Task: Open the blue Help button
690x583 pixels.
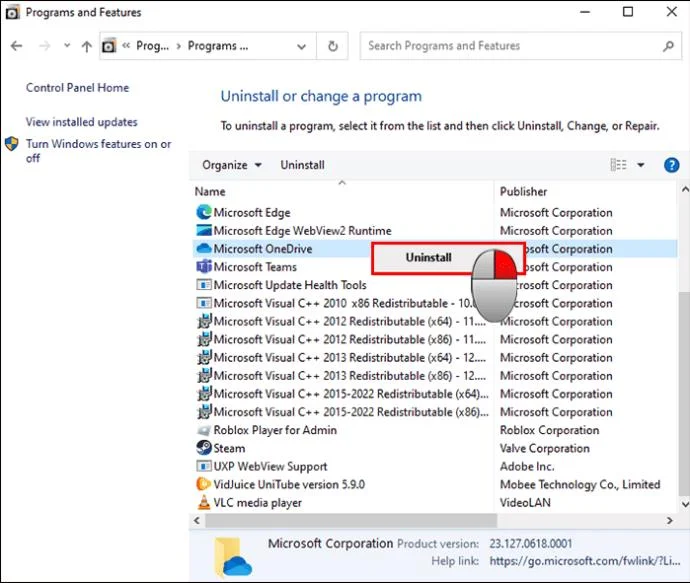Action: point(671,165)
